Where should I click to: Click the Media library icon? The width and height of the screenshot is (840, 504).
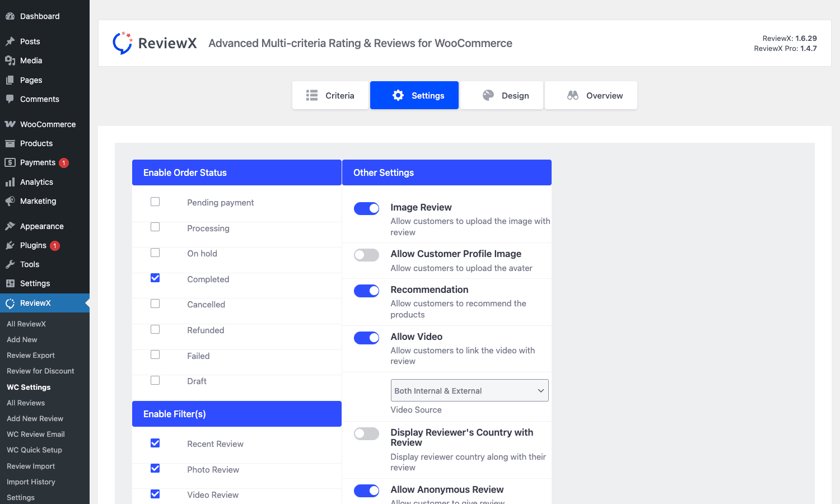point(10,60)
